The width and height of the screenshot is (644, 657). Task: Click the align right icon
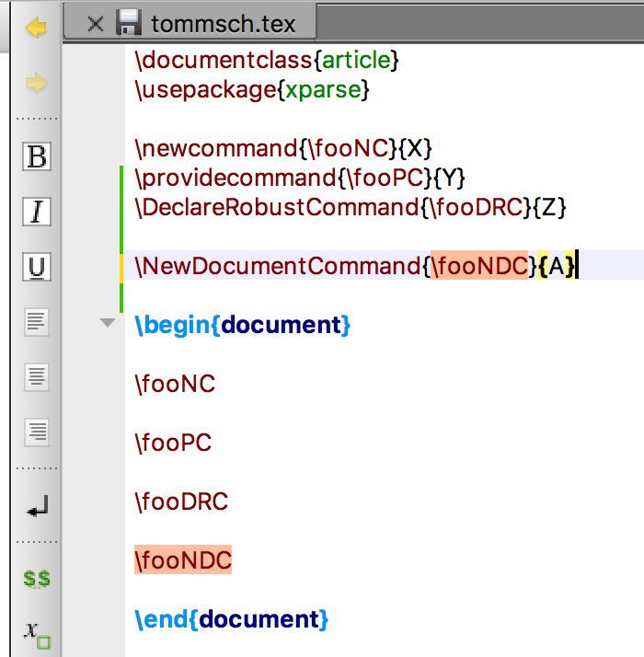(37, 432)
